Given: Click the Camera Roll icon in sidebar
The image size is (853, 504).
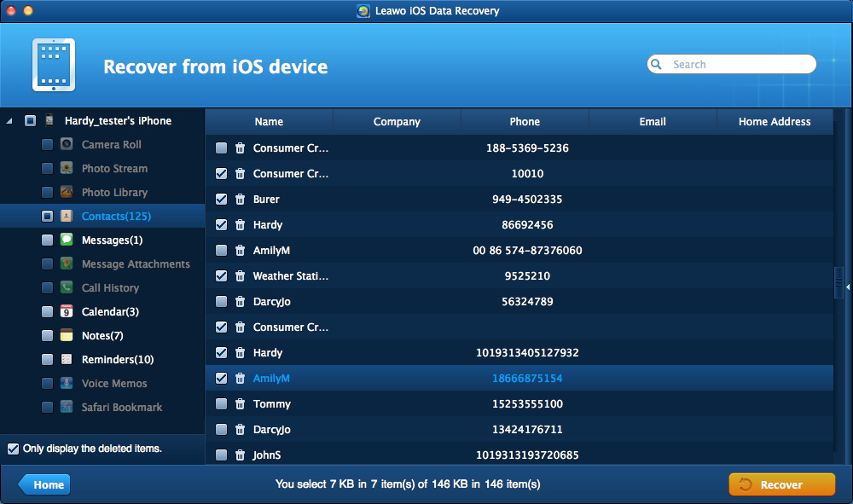Looking at the screenshot, I should point(67,145).
